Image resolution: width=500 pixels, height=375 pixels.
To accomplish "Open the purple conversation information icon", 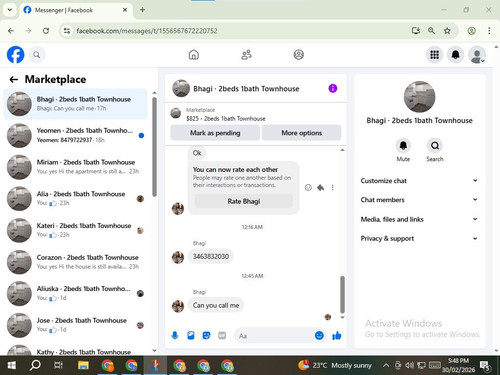I will (333, 88).
